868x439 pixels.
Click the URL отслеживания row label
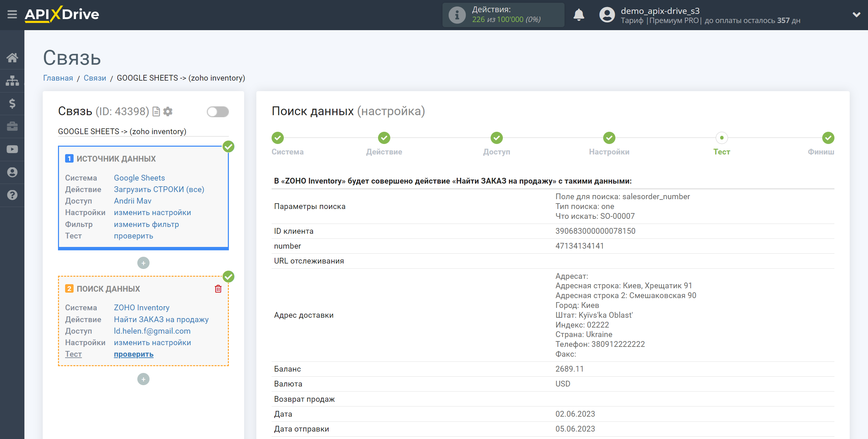tap(309, 261)
